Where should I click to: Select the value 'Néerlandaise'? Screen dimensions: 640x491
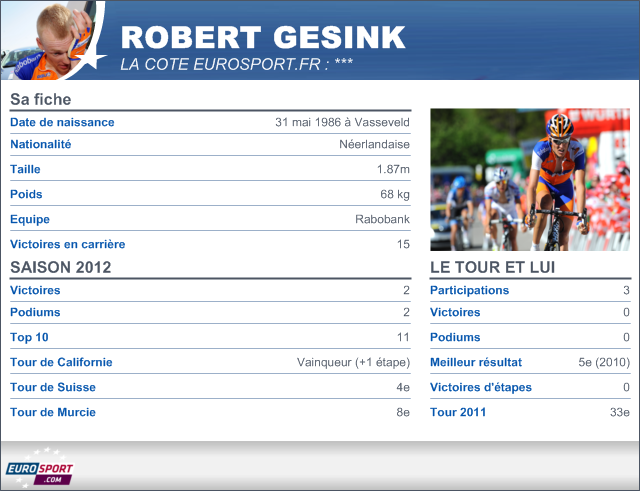point(374,144)
